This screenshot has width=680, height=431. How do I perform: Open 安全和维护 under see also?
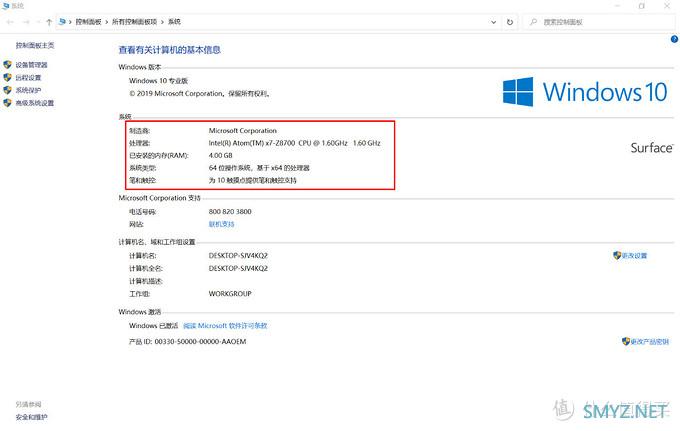pyautogui.click(x=32, y=417)
